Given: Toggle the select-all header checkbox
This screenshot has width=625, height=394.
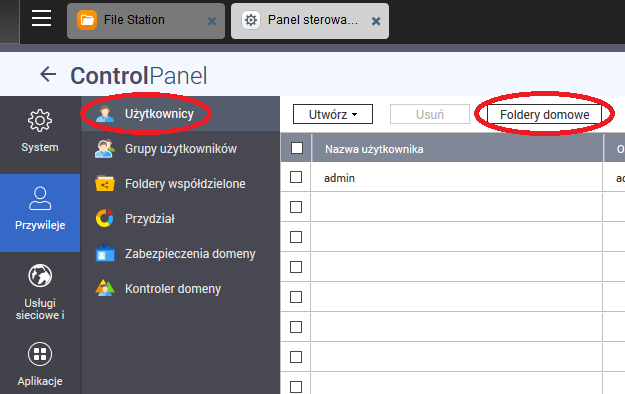Looking at the screenshot, I should tap(297, 148).
